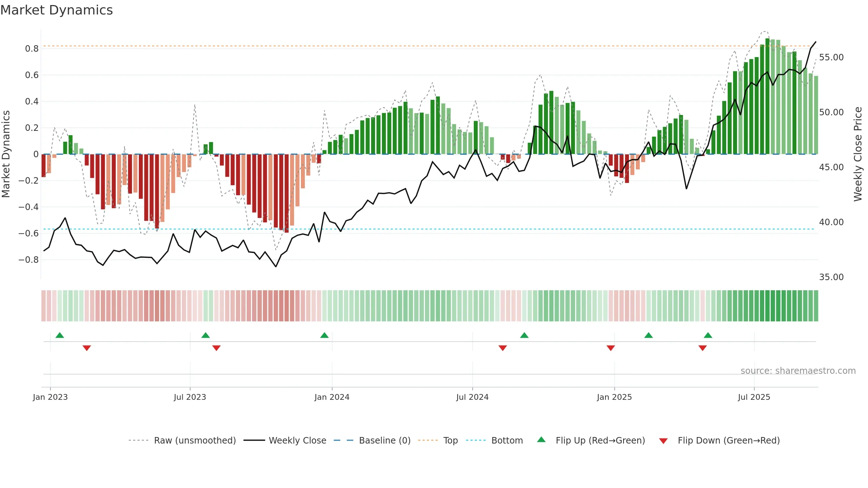The height and width of the screenshot is (488, 868).
Task: Toggle the 'Flip Down (Green→Red)' legend label
Action: point(729,440)
